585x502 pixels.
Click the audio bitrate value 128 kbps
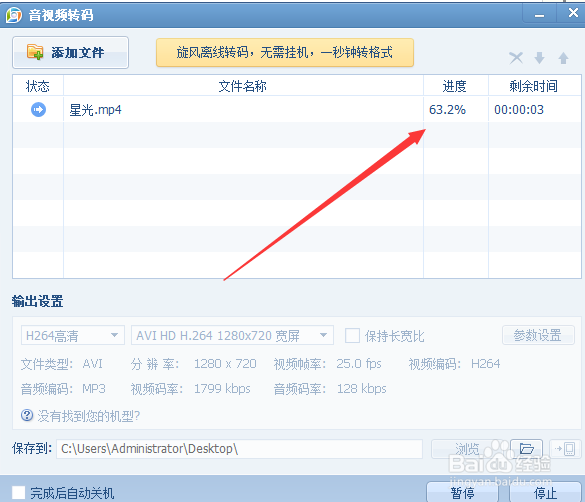click(362, 389)
